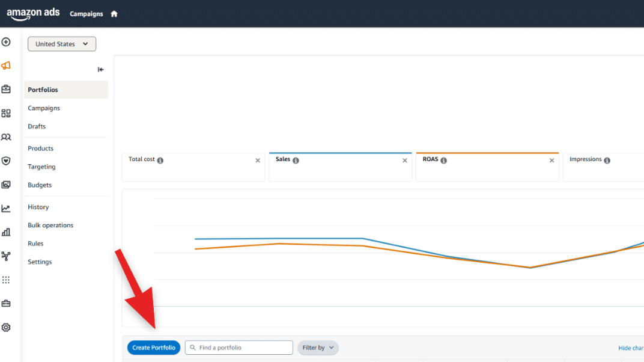The width and height of the screenshot is (644, 362).
Task: Click the search magnifier icon
Action: tap(193, 348)
